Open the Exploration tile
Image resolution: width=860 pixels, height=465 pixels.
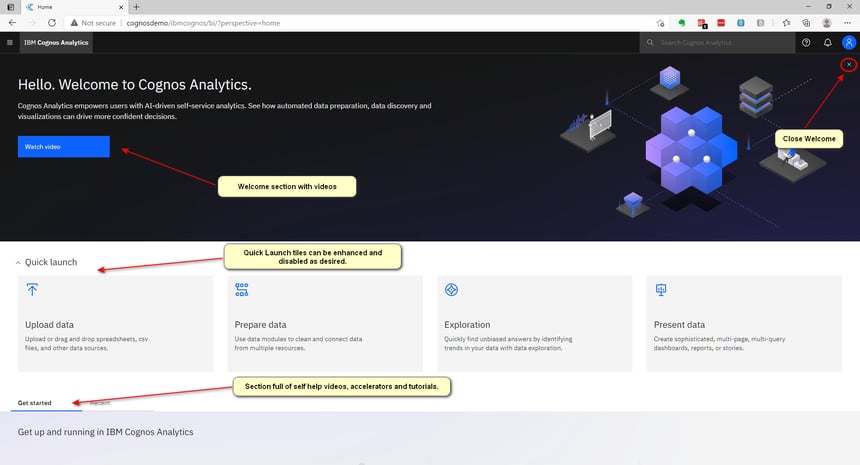click(535, 324)
